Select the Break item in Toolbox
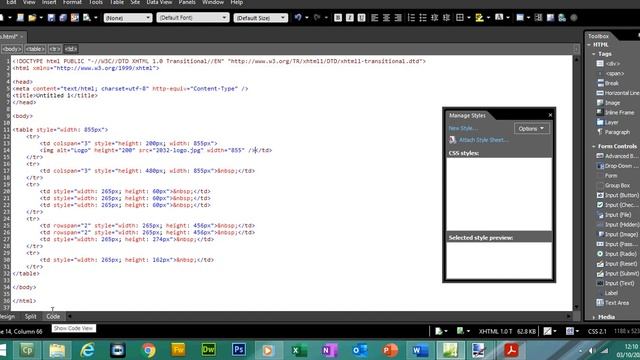 pyautogui.click(x=608, y=83)
